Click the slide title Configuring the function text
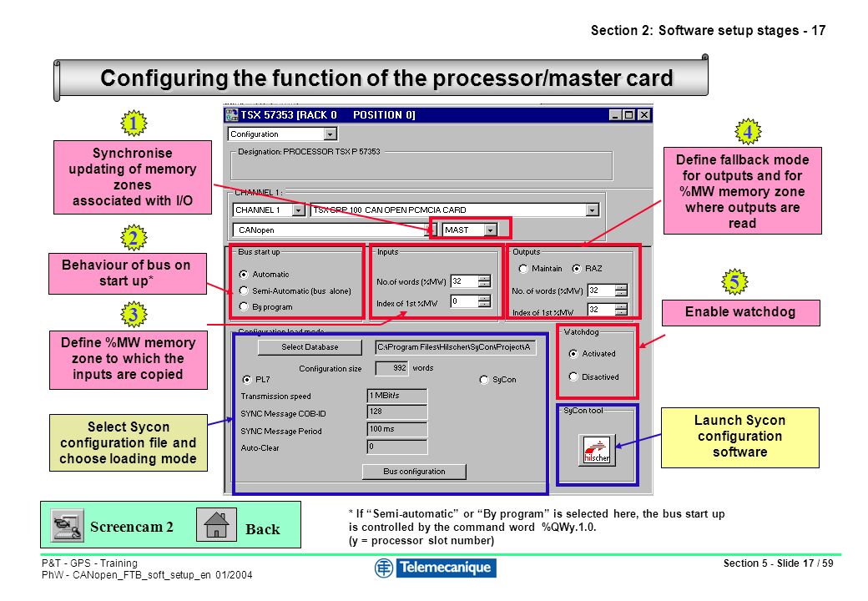The image size is (868, 601). pos(386,78)
